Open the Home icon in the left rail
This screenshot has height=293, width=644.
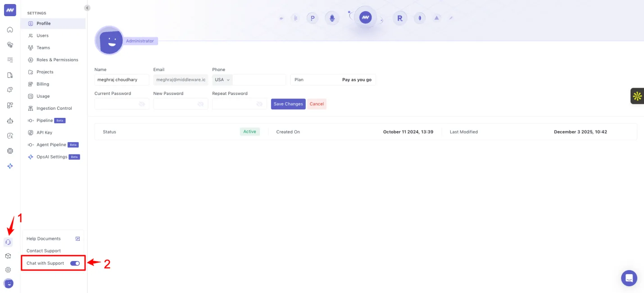click(10, 30)
